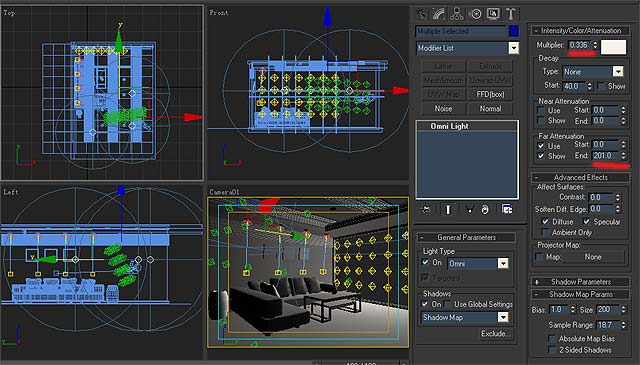The height and width of the screenshot is (365, 640).
Task: Disable Far Attenuation Use checkbox
Action: pos(541,146)
